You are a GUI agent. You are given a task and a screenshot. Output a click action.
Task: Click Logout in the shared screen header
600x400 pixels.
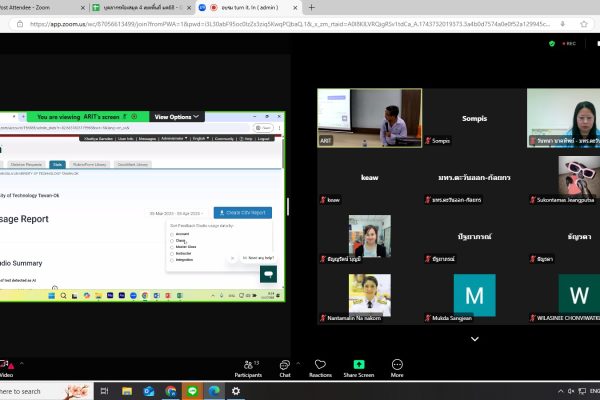click(x=264, y=139)
